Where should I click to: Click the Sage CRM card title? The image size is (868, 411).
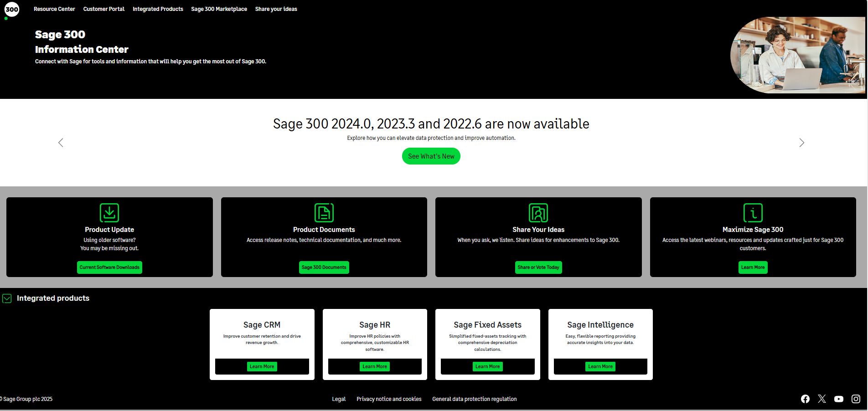click(x=262, y=325)
